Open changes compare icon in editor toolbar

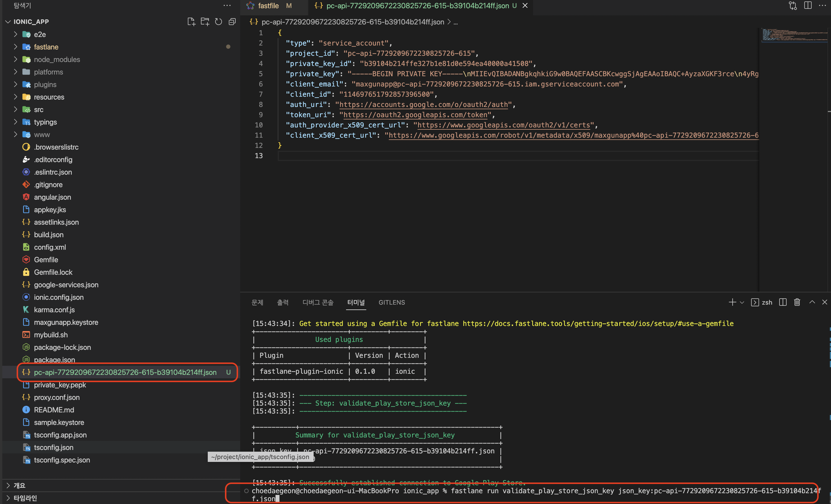pos(793,5)
